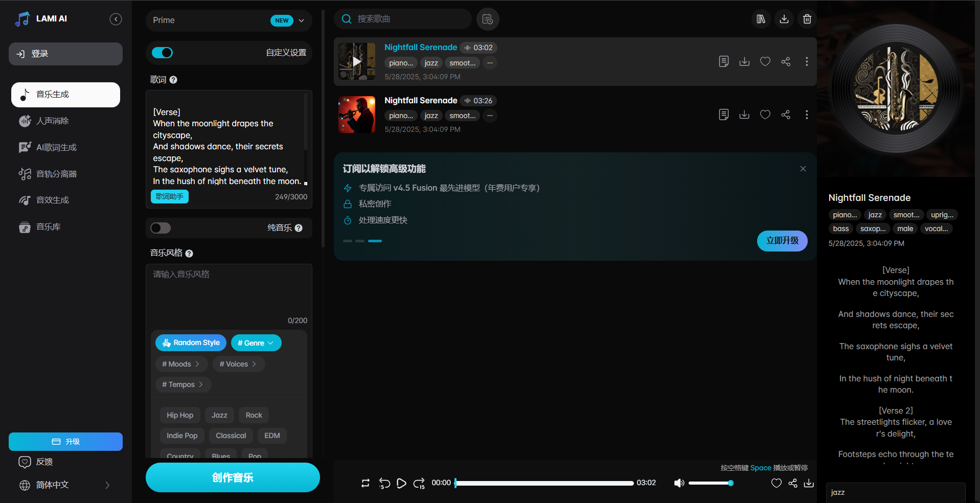This screenshot has width=980, height=503.
Task: Open 音乐生成 in the sidebar
Action: 65,95
